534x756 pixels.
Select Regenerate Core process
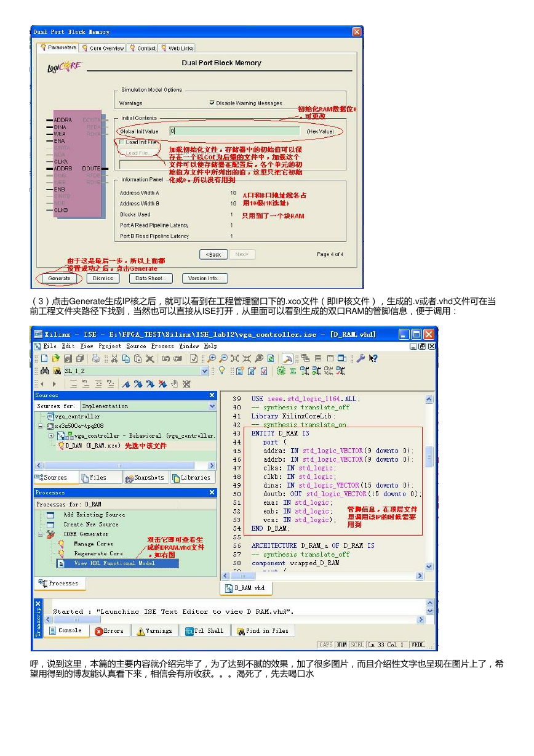(x=98, y=553)
